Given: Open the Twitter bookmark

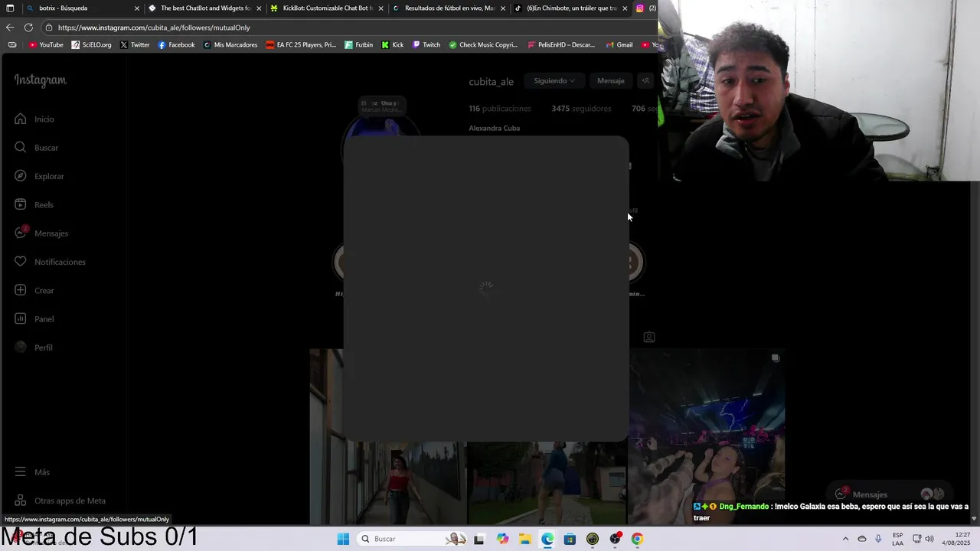Looking at the screenshot, I should [135, 45].
